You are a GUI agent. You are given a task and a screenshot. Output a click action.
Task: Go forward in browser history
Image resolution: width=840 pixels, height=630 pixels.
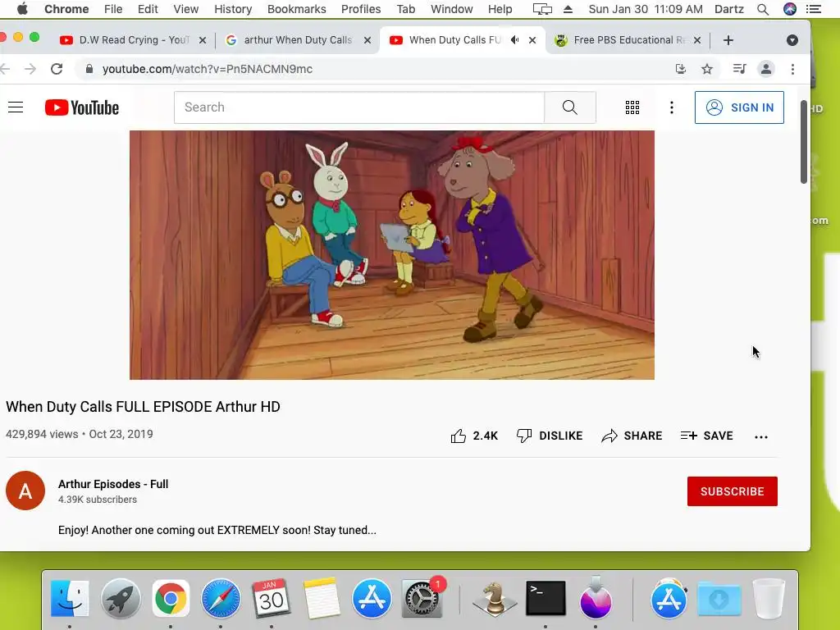tap(30, 69)
